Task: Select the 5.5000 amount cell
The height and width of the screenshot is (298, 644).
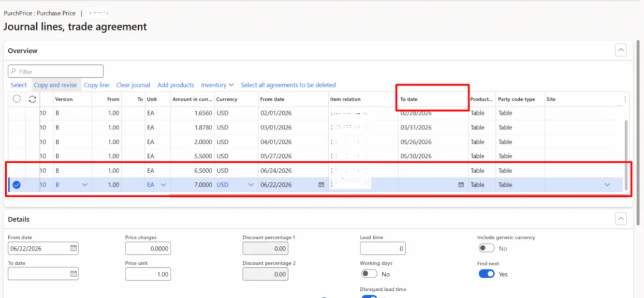Action: tap(193, 156)
